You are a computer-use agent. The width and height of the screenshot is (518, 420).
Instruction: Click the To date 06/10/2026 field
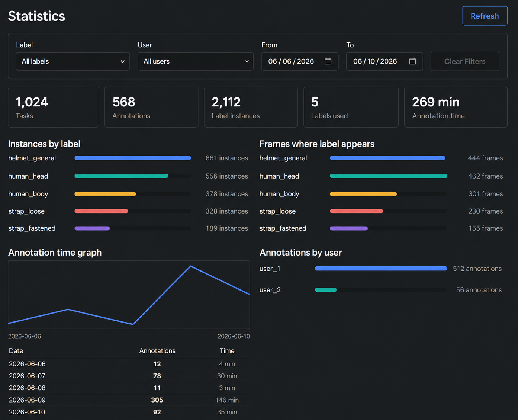(x=385, y=61)
